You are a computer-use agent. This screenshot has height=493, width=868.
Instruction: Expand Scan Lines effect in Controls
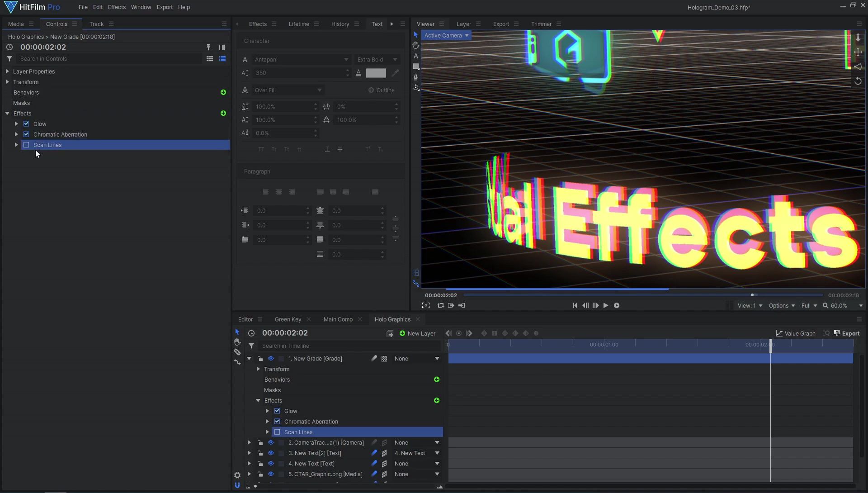[16, 145]
